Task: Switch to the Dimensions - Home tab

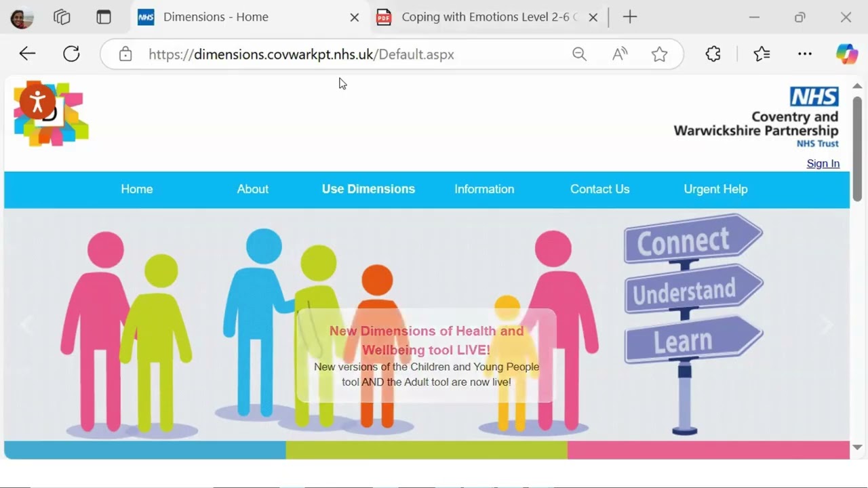Action: [x=249, y=17]
